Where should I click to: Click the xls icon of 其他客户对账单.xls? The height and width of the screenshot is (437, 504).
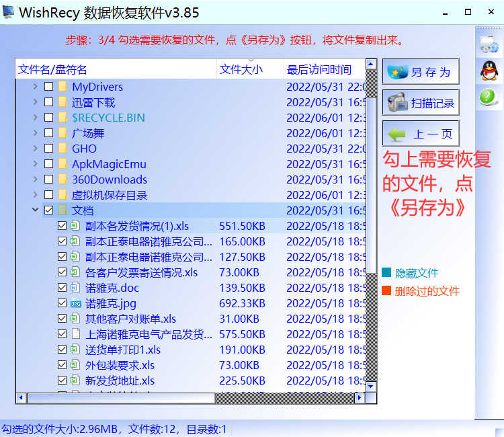(x=75, y=318)
